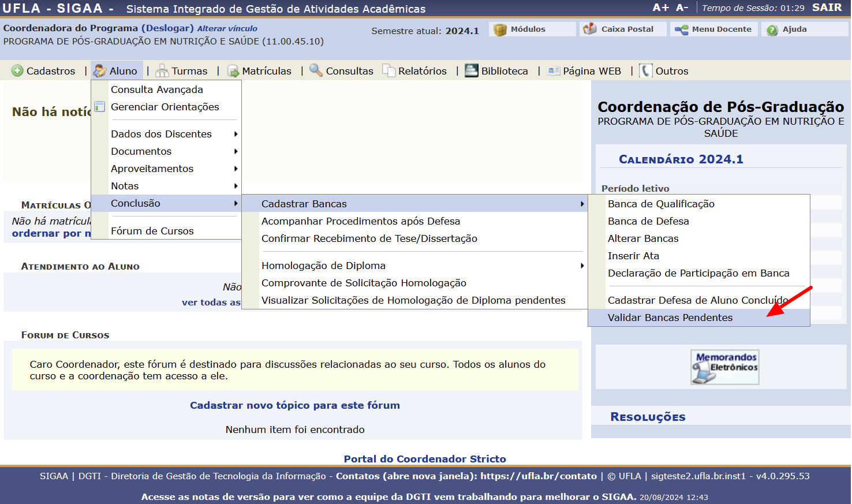Click SAIR to log out

tap(827, 8)
